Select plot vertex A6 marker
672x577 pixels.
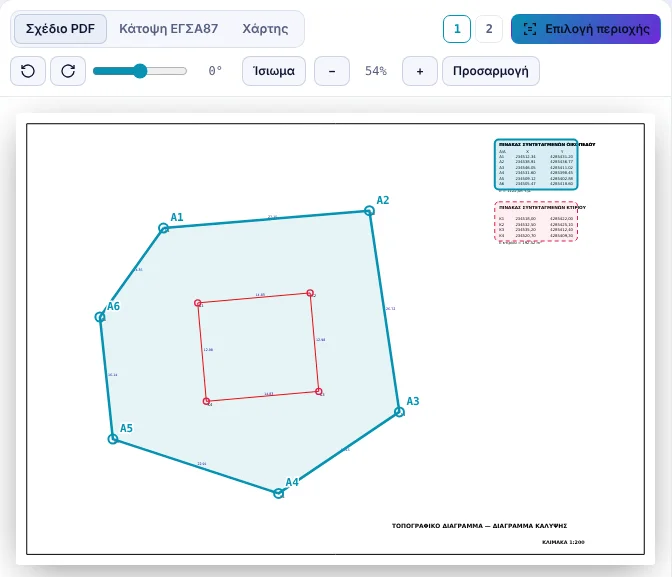[x=100, y=317]
